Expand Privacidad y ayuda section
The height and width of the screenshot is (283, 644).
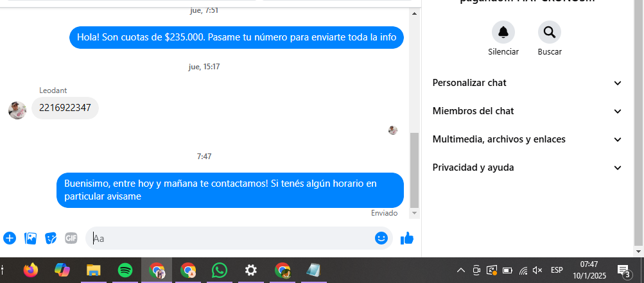pyautogui.click(x=527, y=167)
